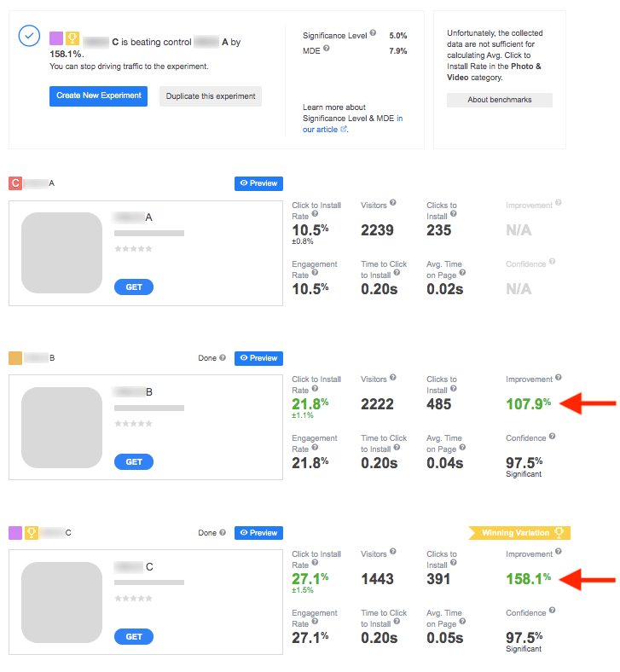Click help icon next to variation C Done
The image size is (620, 672).
point(223,533)
